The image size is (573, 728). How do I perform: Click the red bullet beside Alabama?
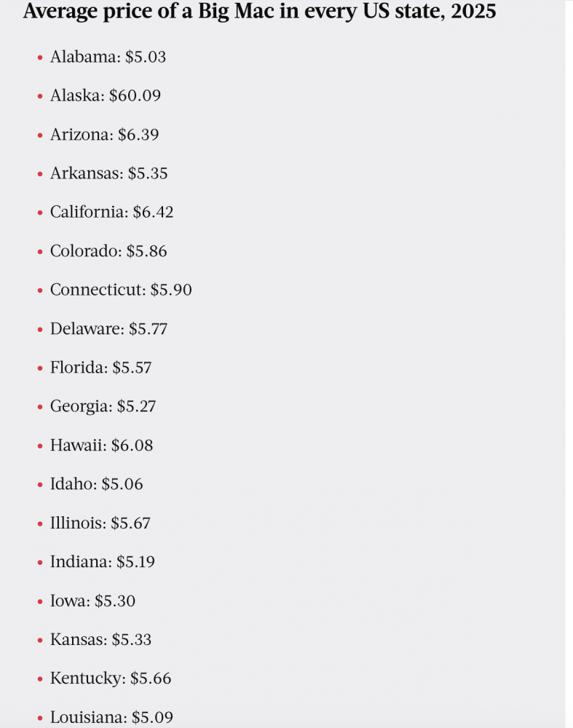(40, 58)
